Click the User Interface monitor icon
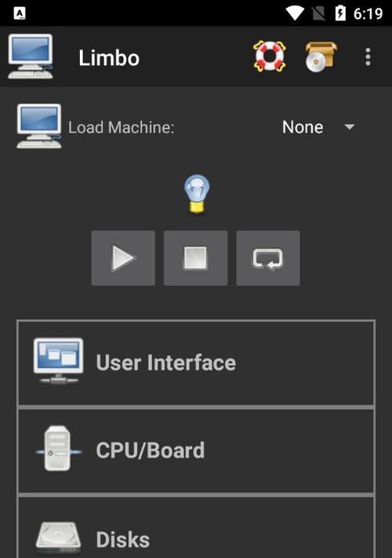The image size is (392, 558). [58, 361]
